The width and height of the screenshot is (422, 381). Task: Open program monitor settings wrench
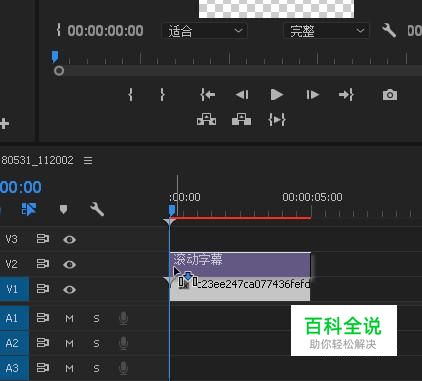[x=389, y=31]
